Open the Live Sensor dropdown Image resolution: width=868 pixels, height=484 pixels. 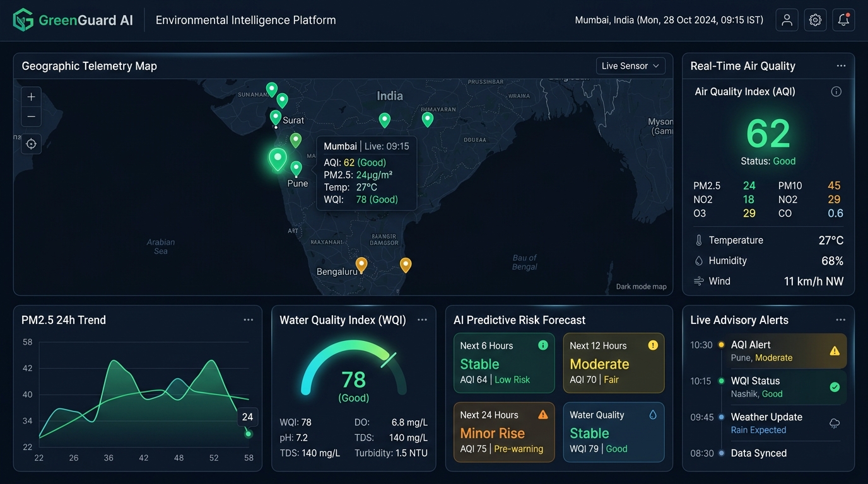click(x=630, y=66)
